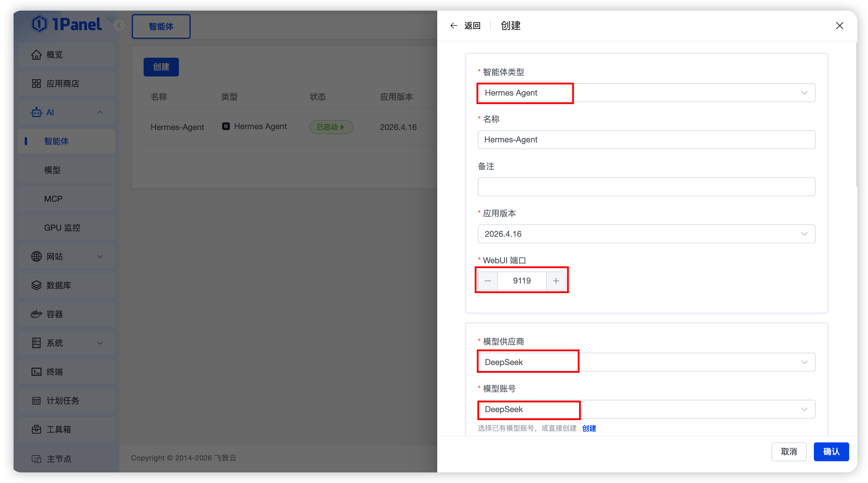Open the 智能体类型 Hermes Agent dropdown

tap(646, 93)
